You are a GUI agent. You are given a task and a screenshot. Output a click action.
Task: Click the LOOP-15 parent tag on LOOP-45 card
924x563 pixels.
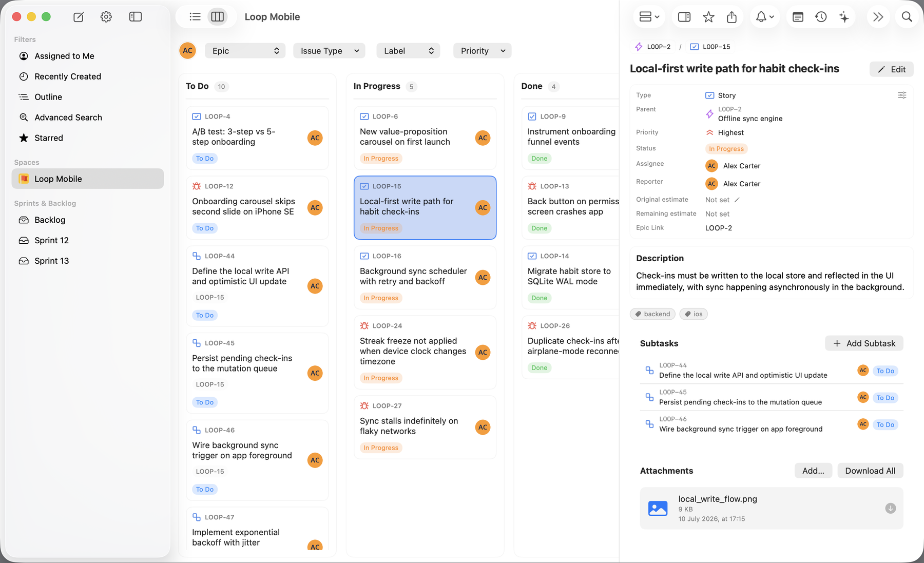point(210,384)
